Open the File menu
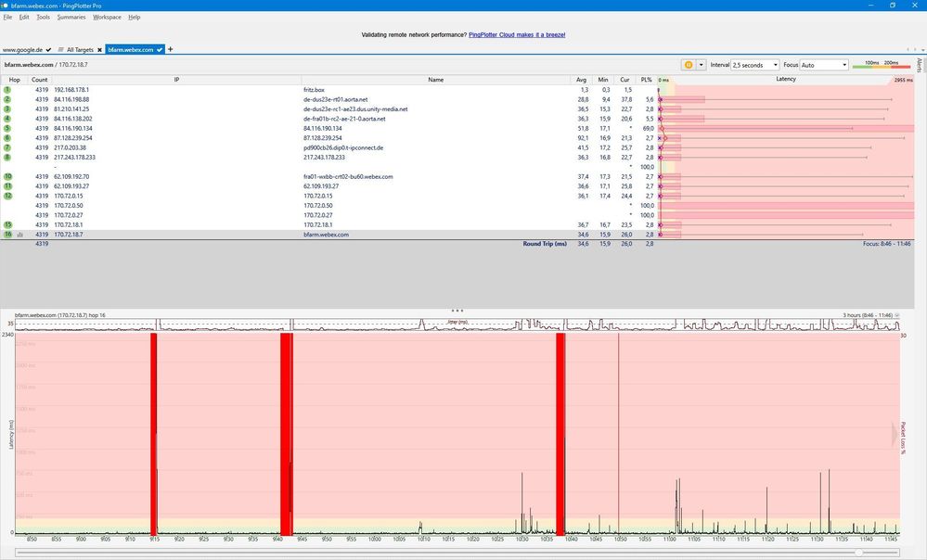The image size is (927, 560). 7,17
